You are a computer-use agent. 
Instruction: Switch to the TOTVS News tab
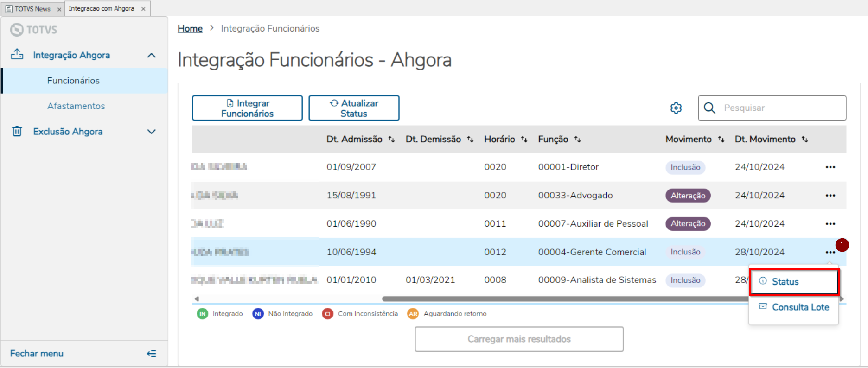(x=32, y=9)
